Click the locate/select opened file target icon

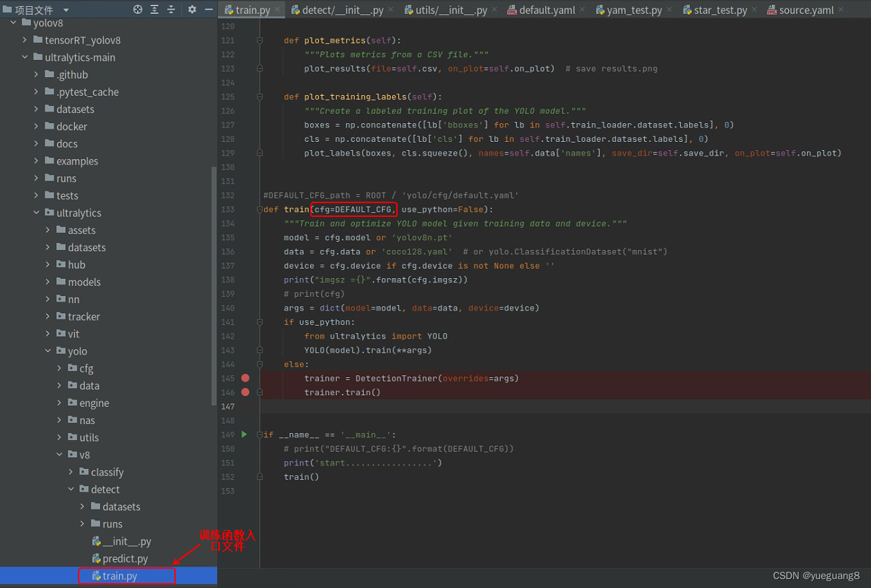138,10
